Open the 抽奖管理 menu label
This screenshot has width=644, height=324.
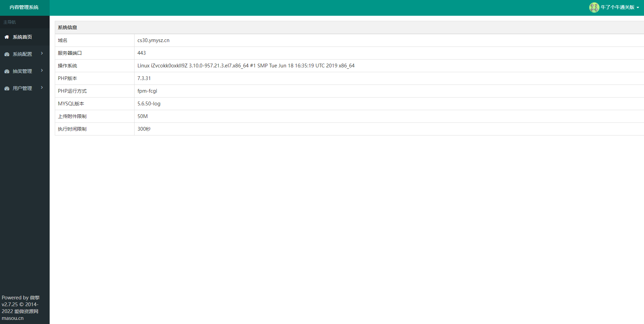click(x=22, y=71)
